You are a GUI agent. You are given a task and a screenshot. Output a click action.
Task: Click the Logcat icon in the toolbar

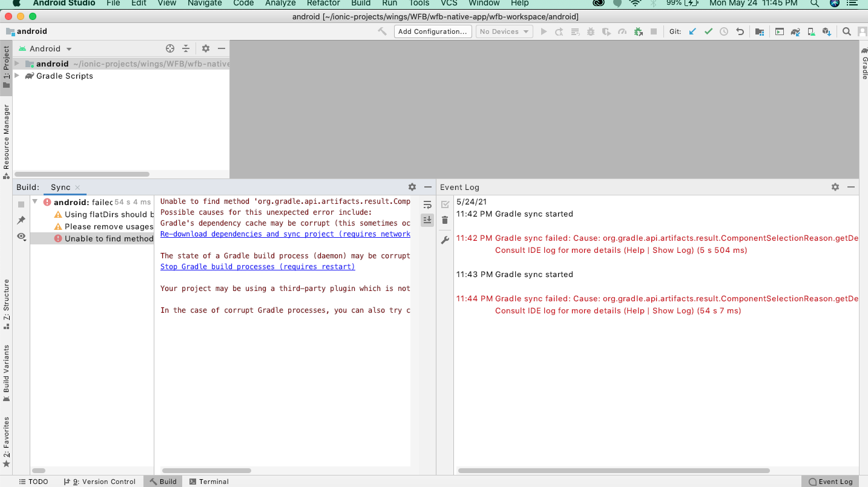tap(779, 31)
